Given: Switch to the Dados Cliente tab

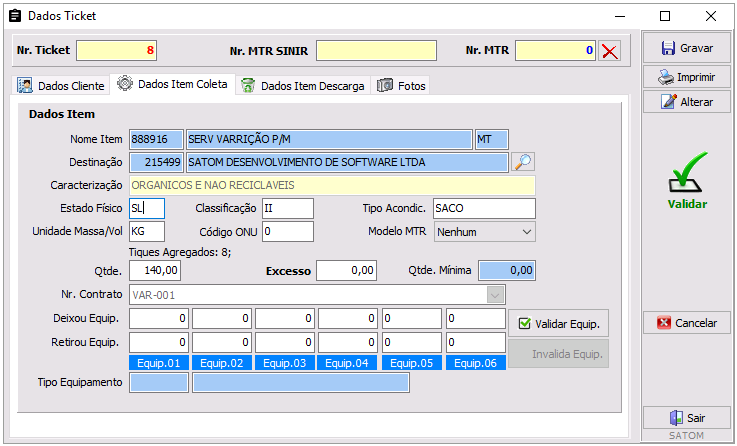Looking at the screenshot, I should point(61,86).
